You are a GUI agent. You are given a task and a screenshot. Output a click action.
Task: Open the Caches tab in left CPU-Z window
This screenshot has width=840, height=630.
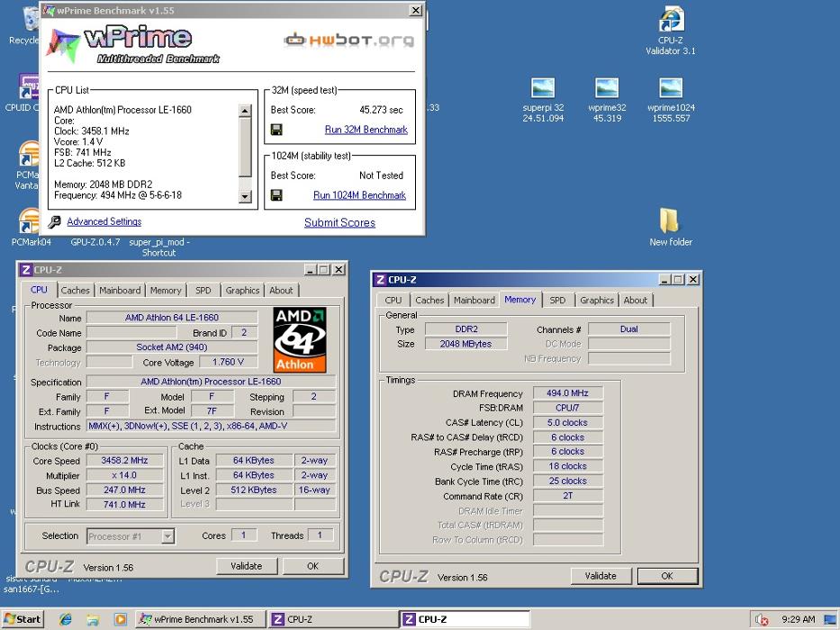click(75, 291)
